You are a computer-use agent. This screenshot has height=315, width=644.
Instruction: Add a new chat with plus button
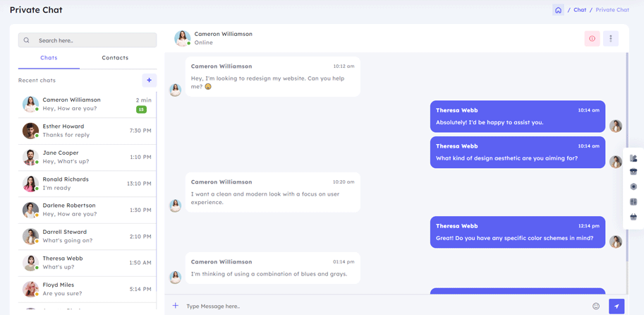coord(149,81)
